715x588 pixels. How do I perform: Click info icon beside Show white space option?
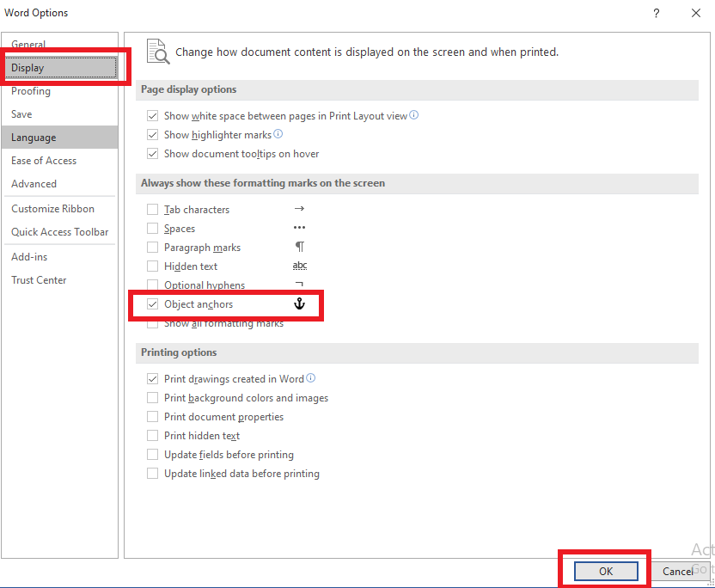click(x=413, y=115)
